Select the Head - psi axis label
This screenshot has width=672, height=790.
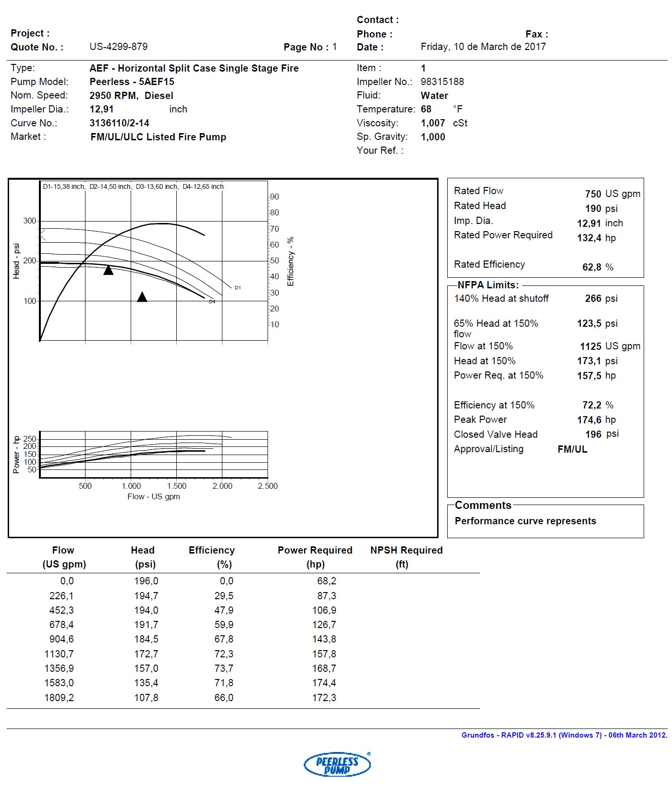(17, 261)
